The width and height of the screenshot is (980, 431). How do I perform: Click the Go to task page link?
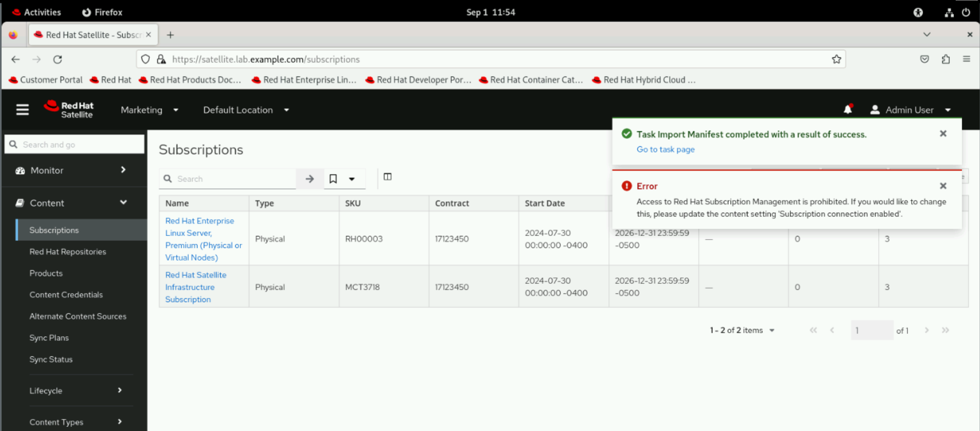[665, 149]
